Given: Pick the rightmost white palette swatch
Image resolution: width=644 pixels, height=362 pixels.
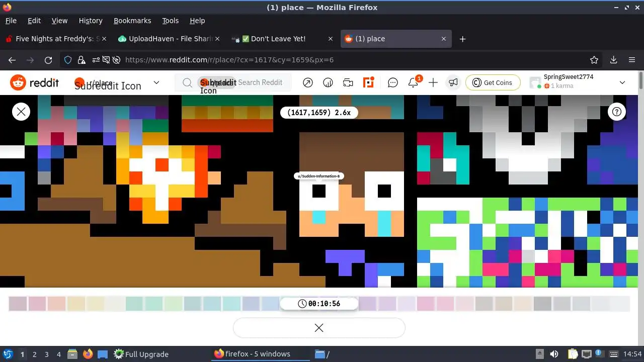Looking at the screenshot, I should [620, 304].
